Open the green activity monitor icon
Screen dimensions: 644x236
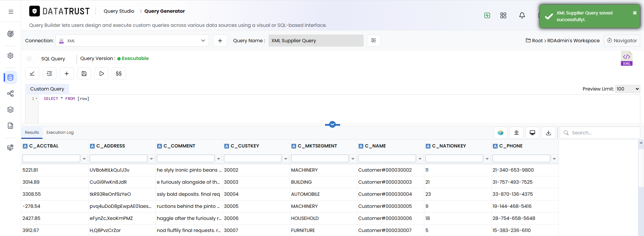point(487,15)
